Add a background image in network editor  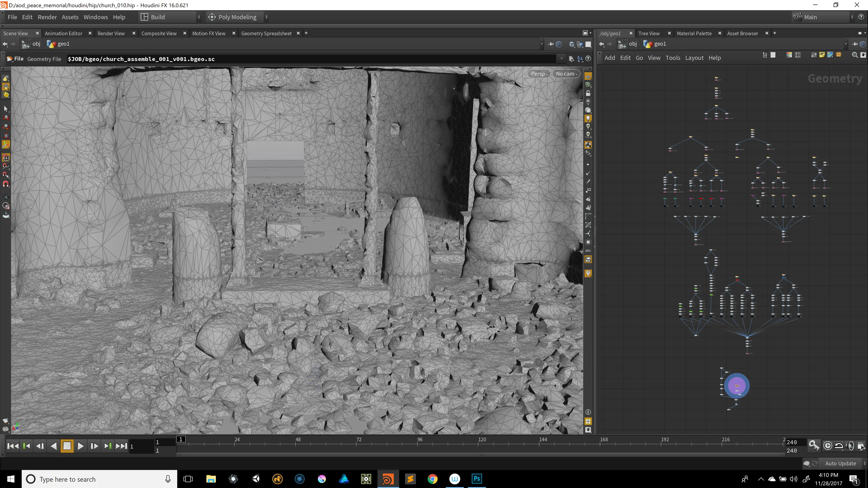(830, 55)
